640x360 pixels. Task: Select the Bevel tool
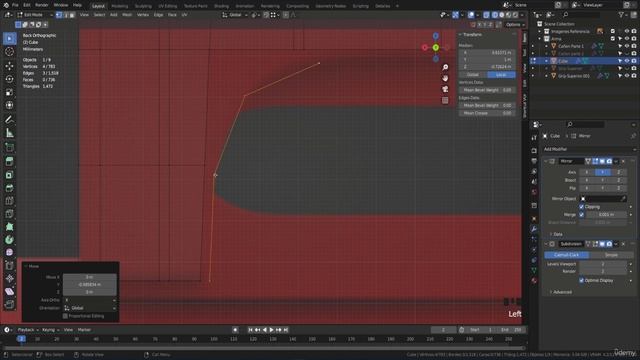[9, 188]
